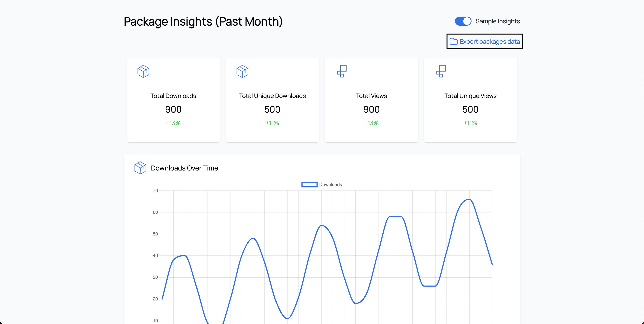This screenshot has height=324, width=644.
Task: Click the Sample Insights label text
Action: pyautogui.click(x=498, y=21)
